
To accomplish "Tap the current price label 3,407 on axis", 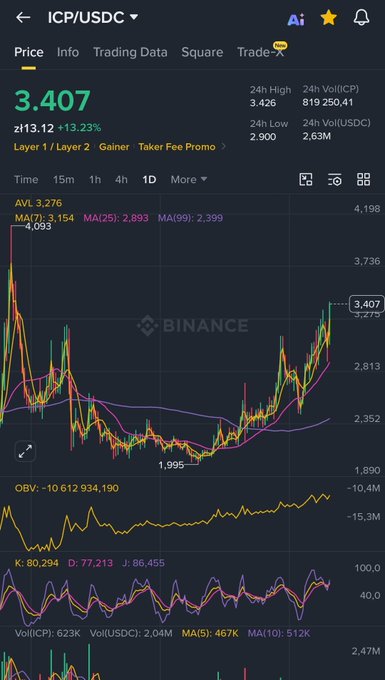I will [x=367, y=304].
